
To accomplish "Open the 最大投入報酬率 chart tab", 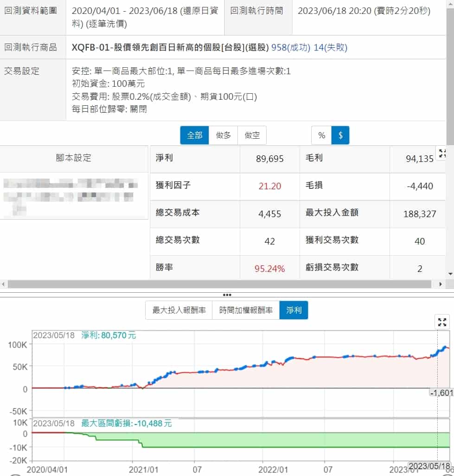I will pos(179,310).
